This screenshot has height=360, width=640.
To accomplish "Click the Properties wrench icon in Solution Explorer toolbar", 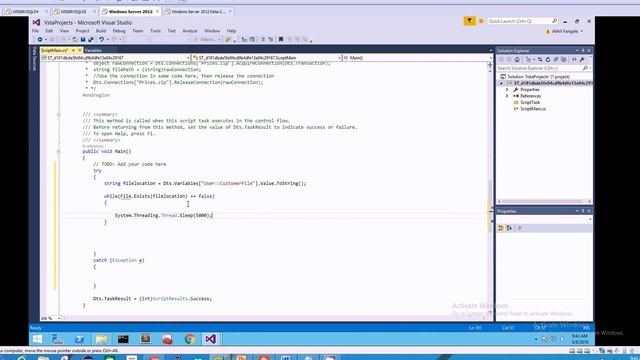I will click(582, 60).
